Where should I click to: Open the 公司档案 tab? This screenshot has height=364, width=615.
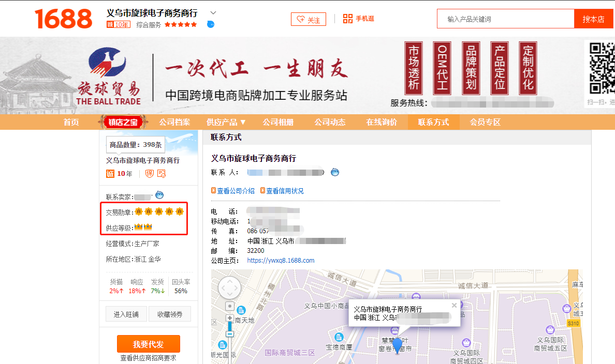pos(174,122)
